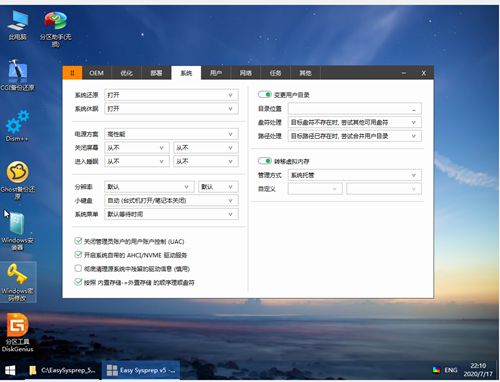Screen dimensions: 500x382
Task: Toggle the 变更用户目录 switch
Action: [265, 95]
